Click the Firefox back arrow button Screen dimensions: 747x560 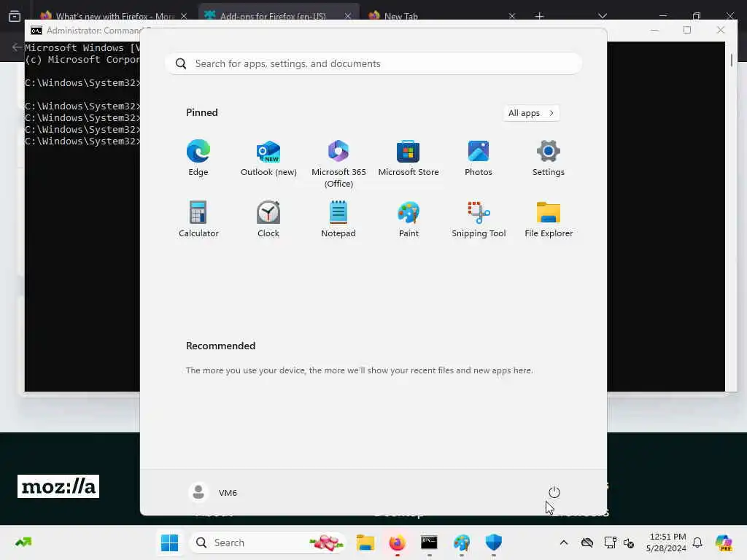point(16,47)
